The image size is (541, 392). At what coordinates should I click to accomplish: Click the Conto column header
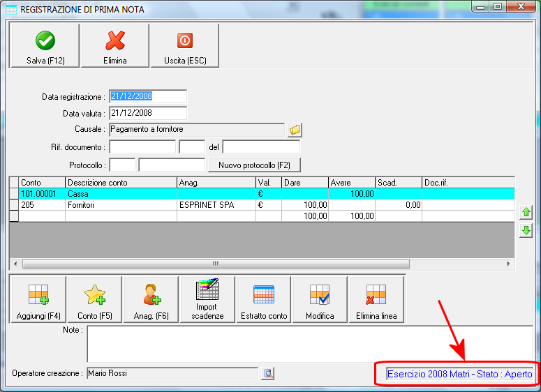click(42, 183)
